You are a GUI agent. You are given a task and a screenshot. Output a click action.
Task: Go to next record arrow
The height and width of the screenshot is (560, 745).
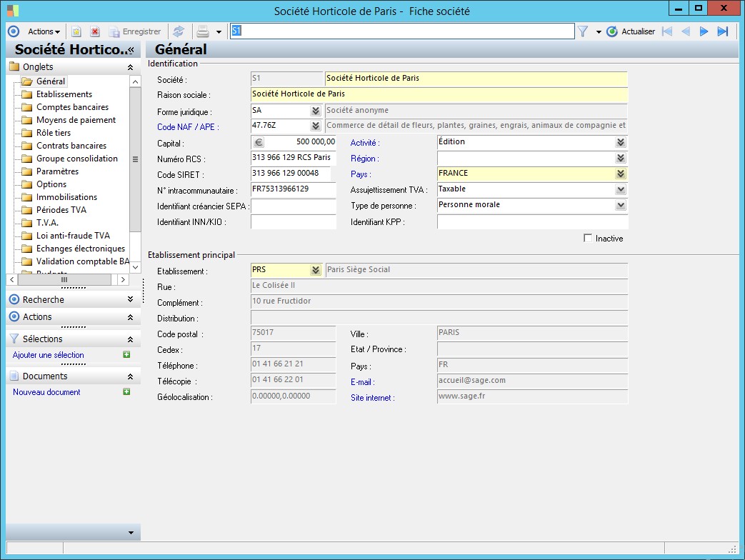click(704, 31)
